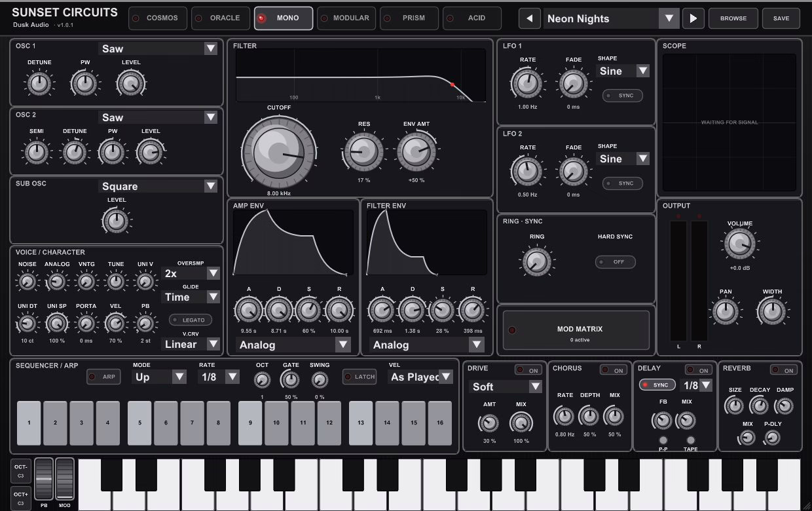Click the filter Env Amt knob

click(416, 152)
